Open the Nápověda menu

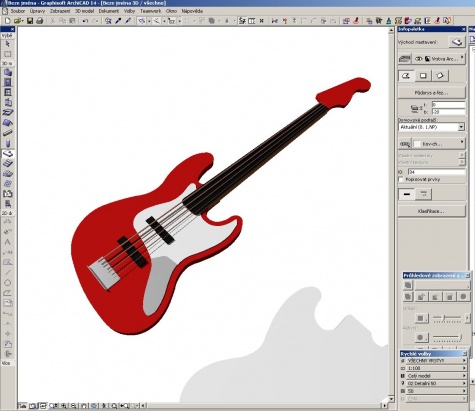[x=192, y=11]
